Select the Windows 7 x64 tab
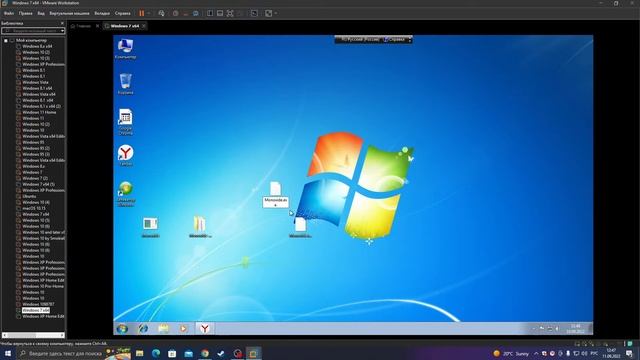This screenshot has width=640, height=360. pyautogui.click(x=124, y=26)
